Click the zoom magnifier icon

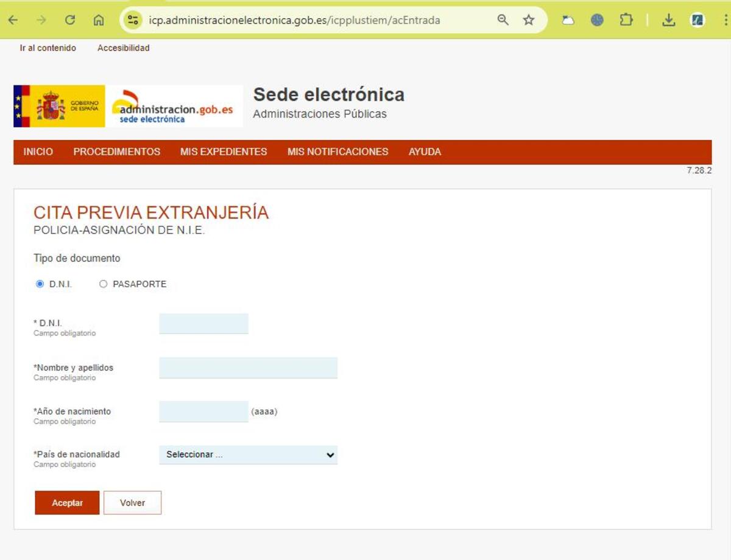tap(503, 20)
